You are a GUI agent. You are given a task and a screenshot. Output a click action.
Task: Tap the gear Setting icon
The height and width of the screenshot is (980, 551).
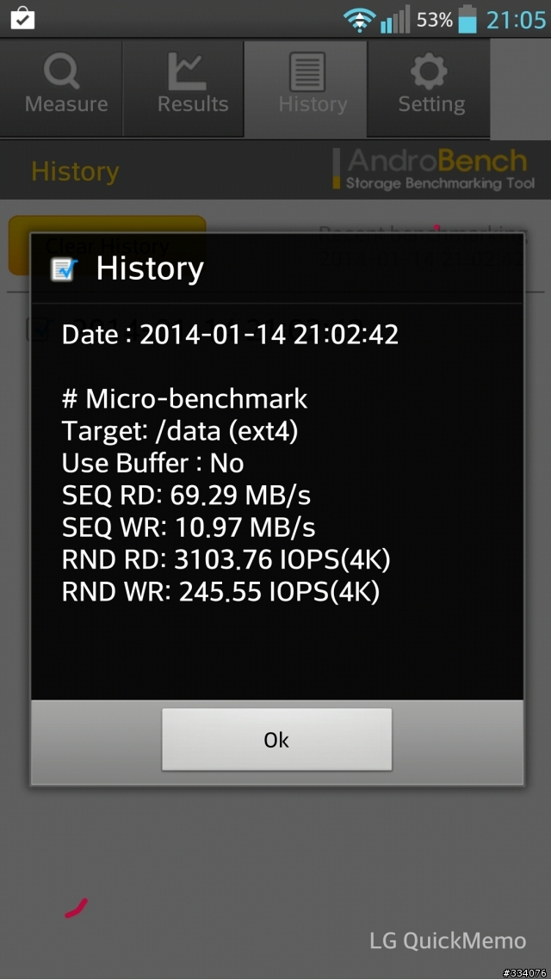[429, 71]
